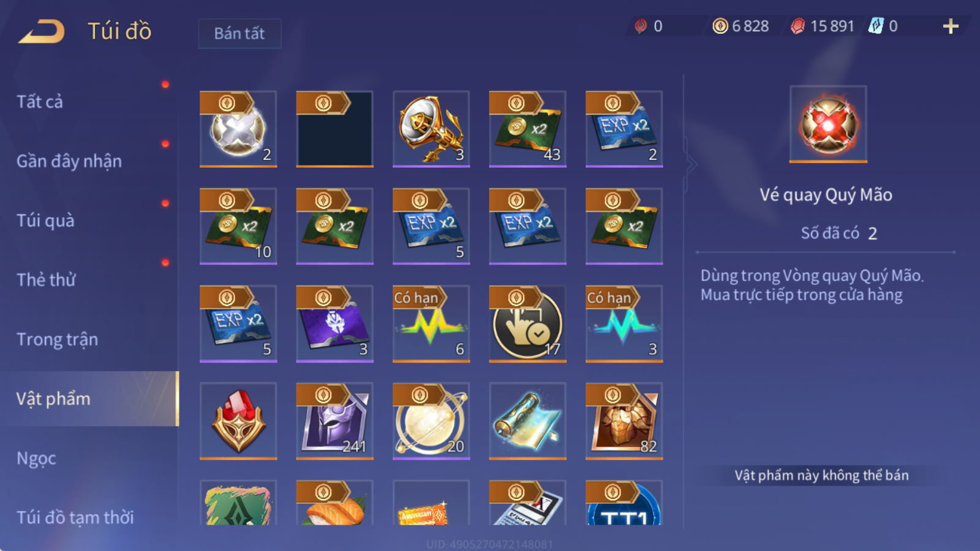
Task: Select the golden armor item with 82
Action: [x=624, y=421]
